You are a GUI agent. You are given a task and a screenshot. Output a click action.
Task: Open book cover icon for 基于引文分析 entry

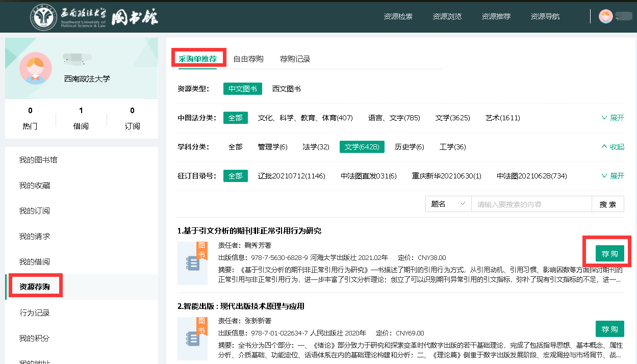[192, 263]
